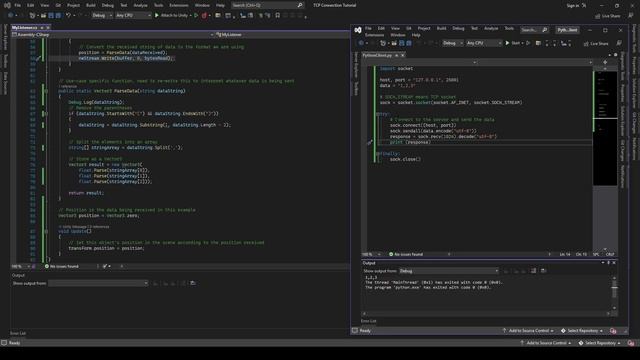Open file icon in left Visual Studio toolbar
640x360 pixels.
click(43, 16)
